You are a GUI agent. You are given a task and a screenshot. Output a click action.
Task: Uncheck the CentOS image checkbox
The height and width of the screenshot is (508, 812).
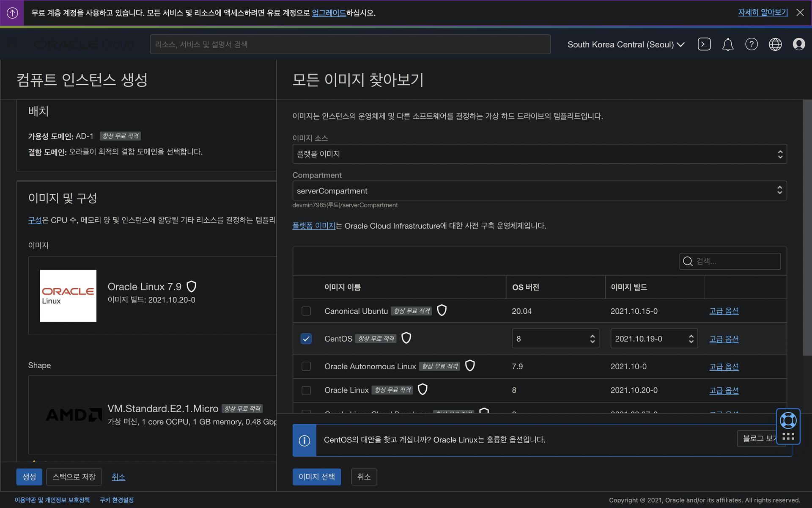306,339
